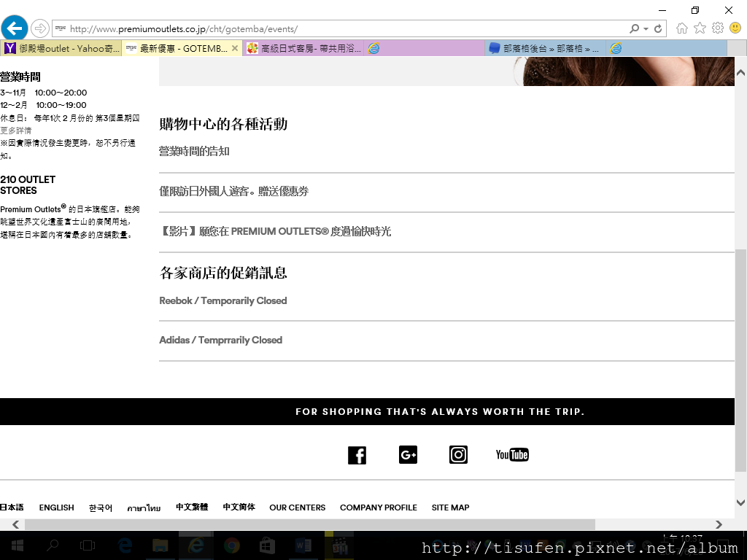The image size is (747, 560).
Task: Open the Instagram social icon
Action: click(x=458, y=455)
